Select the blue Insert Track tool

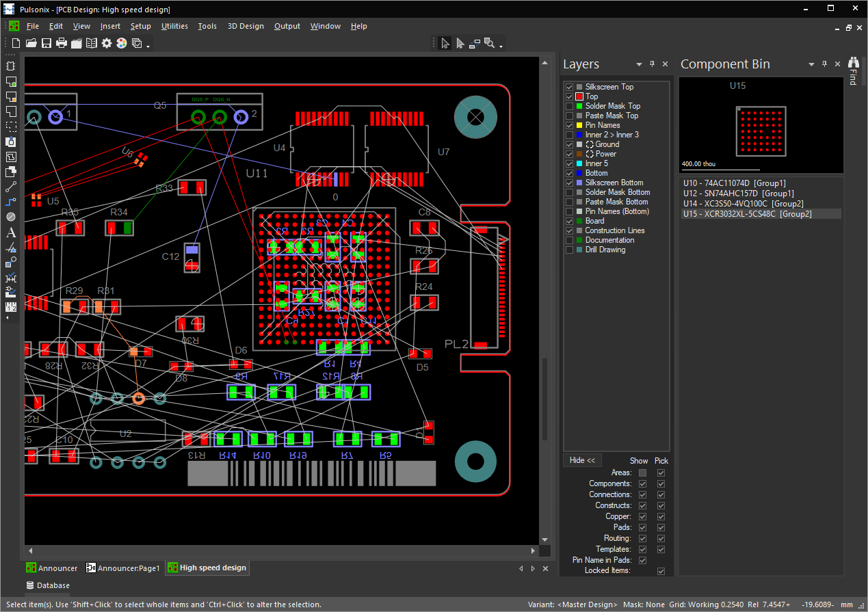pyautogui.click(x=11, y=202)
